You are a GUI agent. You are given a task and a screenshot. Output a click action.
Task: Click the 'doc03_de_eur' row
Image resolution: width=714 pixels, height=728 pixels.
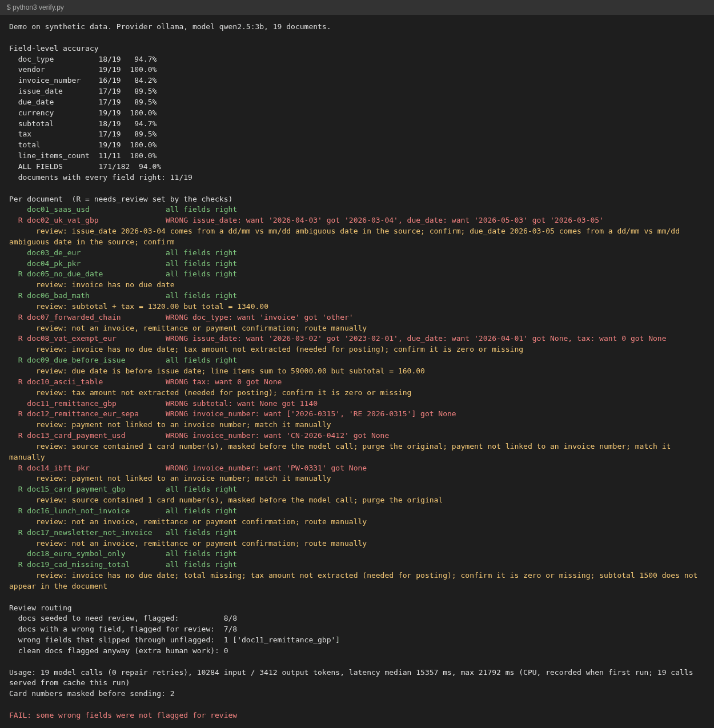point(132,253)
